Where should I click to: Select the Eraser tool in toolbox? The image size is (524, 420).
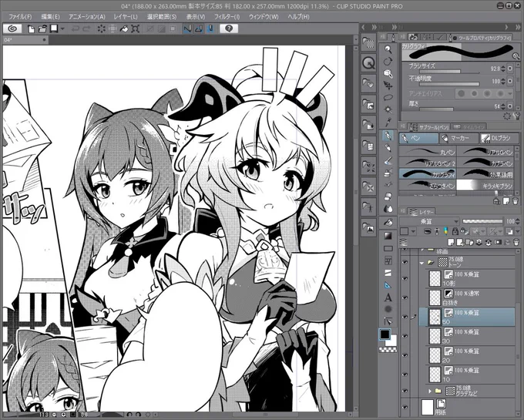point(388,197)
